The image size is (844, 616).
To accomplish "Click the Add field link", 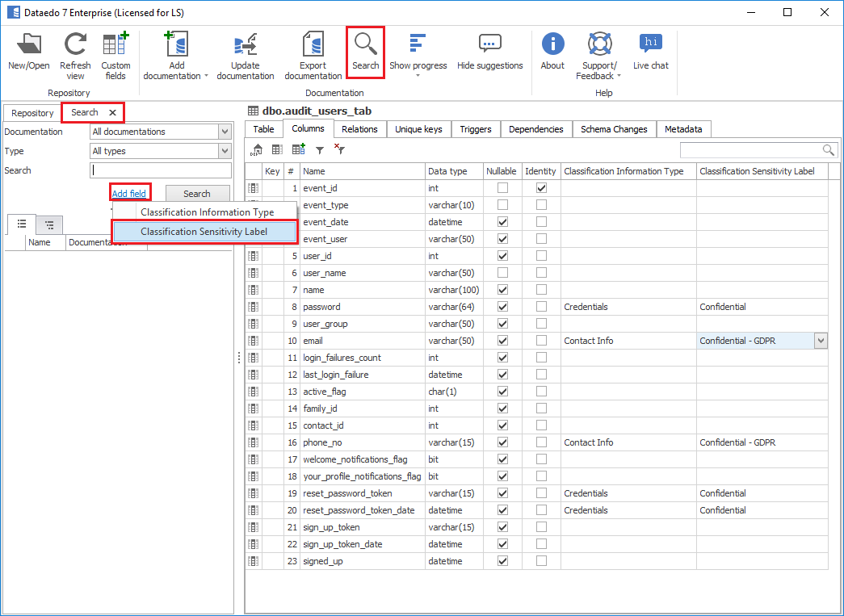I will click(129, 194).
